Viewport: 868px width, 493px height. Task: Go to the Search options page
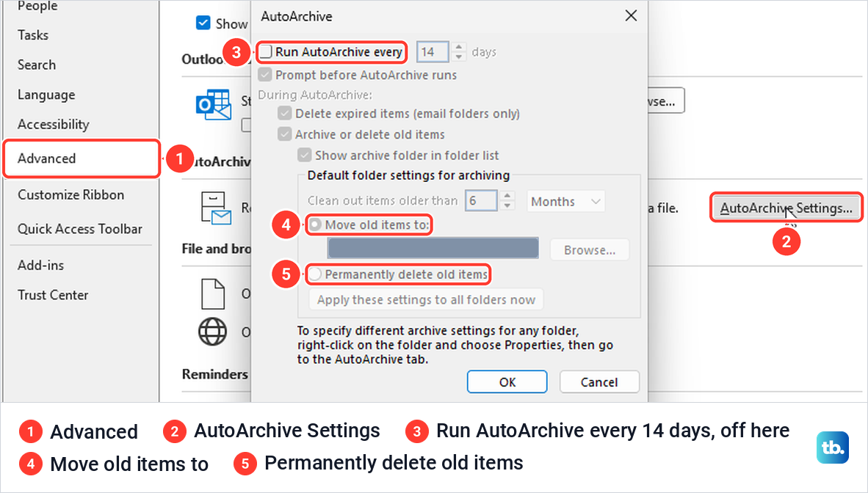coord(37,65)
